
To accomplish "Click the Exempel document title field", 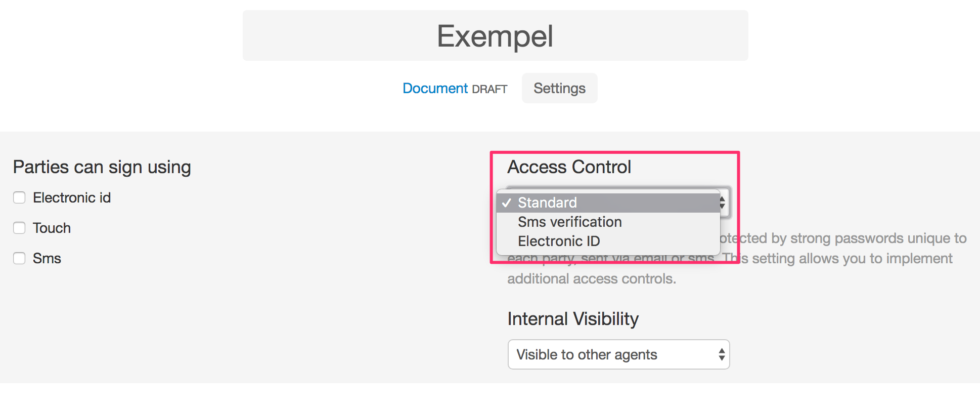I will (495, 36).
